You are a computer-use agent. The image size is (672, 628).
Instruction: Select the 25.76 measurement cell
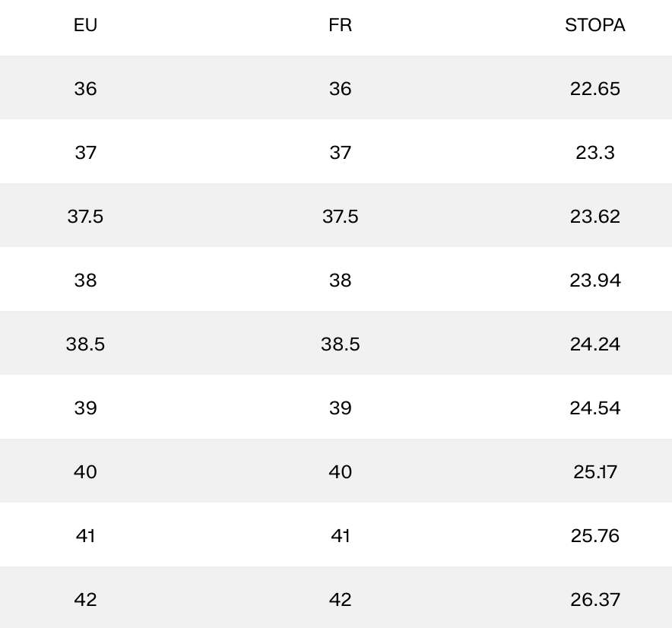click(x=594, y=536)
